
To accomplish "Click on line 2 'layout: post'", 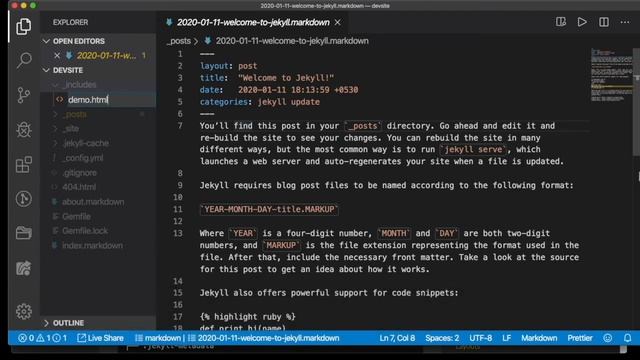I will [229, 66].
